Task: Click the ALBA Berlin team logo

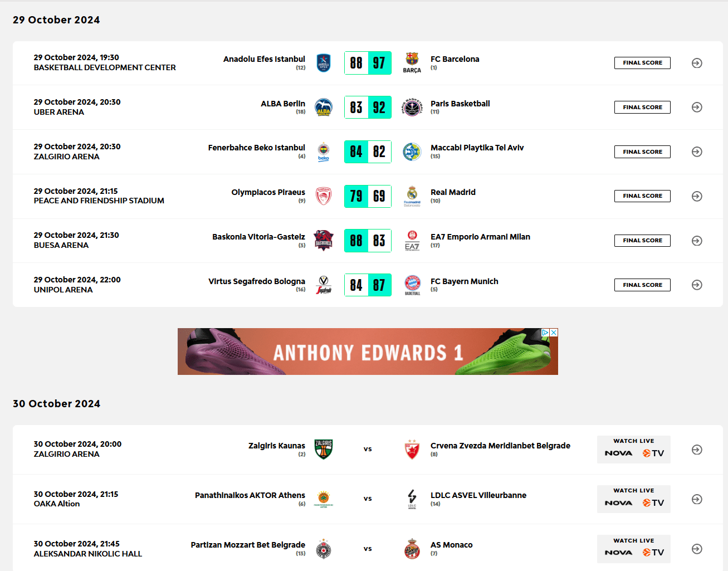Action: coord(324,107)
